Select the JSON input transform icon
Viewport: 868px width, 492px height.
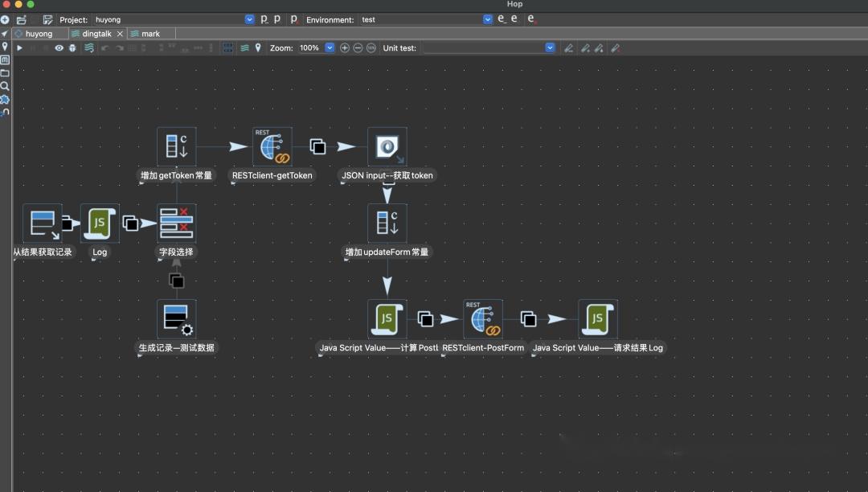[x=387, y=147]
